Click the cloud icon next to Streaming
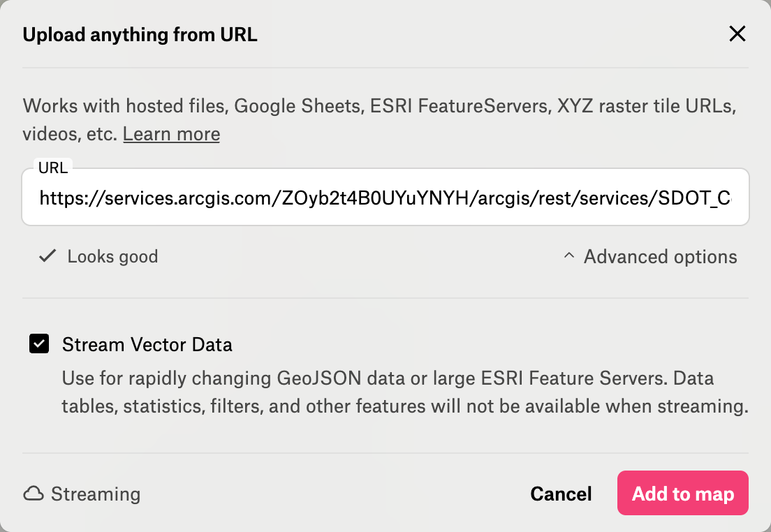 [x=34, y=494]
